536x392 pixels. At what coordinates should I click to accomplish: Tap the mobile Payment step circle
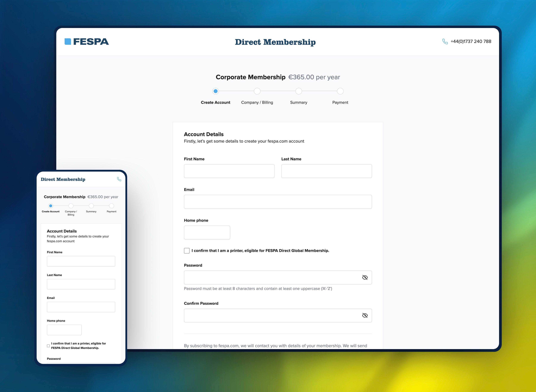(x=112, y=206)
